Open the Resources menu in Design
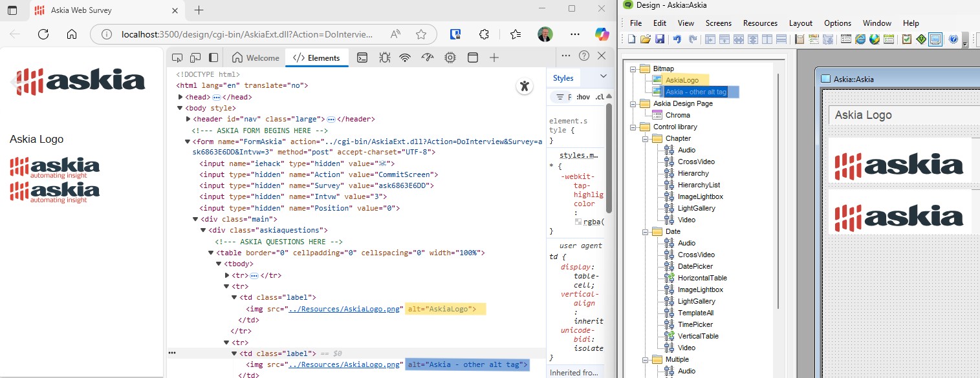This screenshot has width=980, height=378. [x=760, y=23]
